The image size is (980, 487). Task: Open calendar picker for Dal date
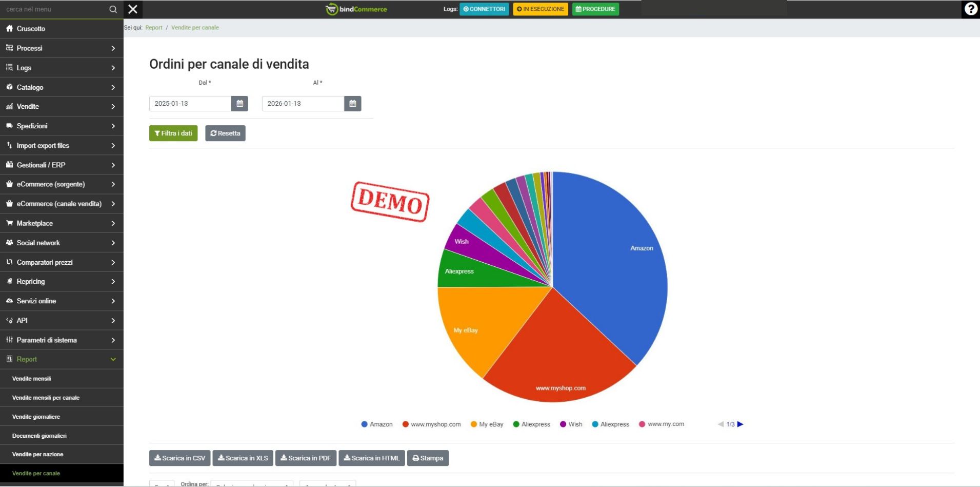pos(239,104)
